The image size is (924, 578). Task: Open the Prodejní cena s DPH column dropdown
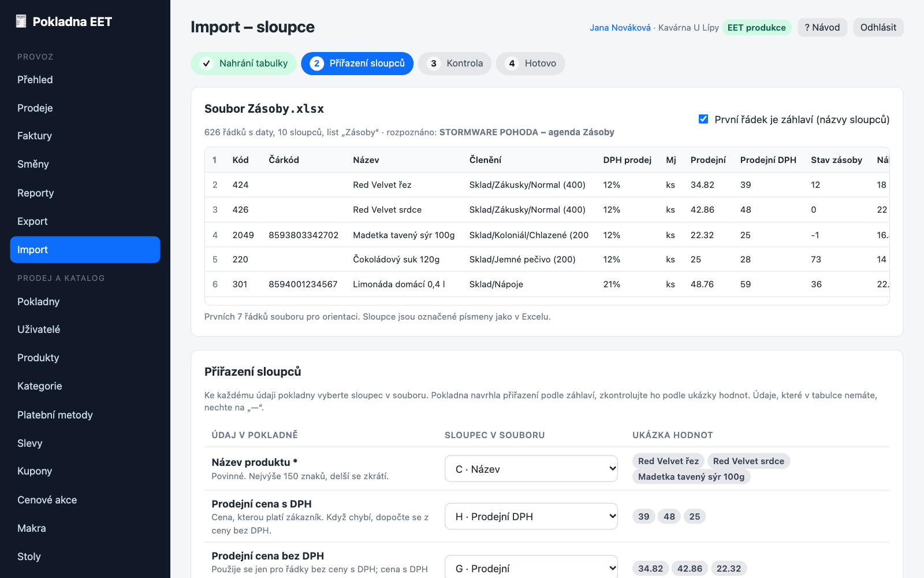531,516
